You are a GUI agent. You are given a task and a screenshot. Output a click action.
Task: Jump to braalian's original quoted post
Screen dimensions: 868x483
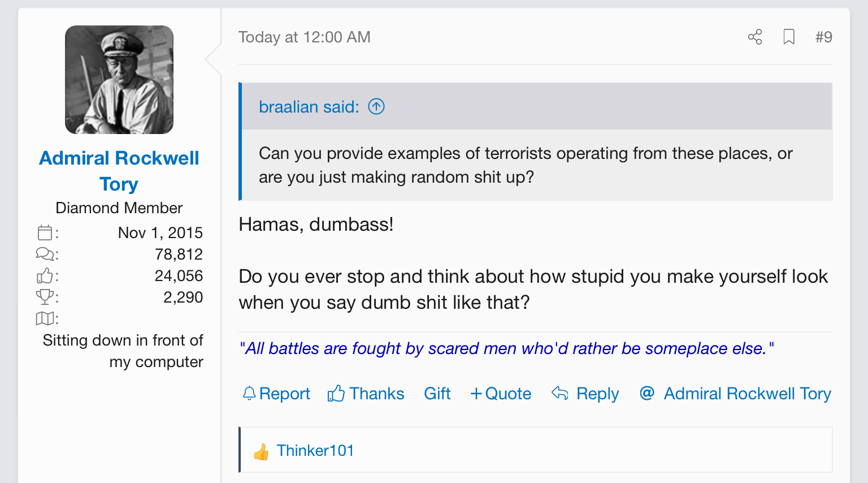coord(376,106)
